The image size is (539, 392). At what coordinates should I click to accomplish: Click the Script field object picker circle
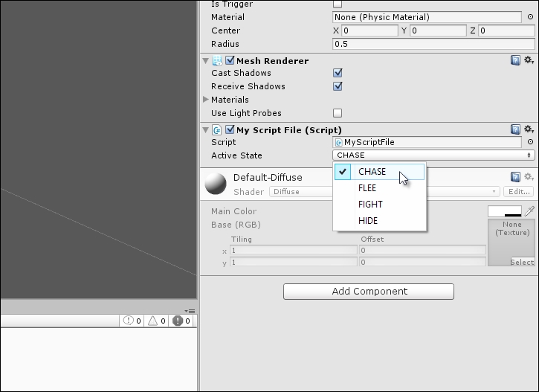click(530, 141)
